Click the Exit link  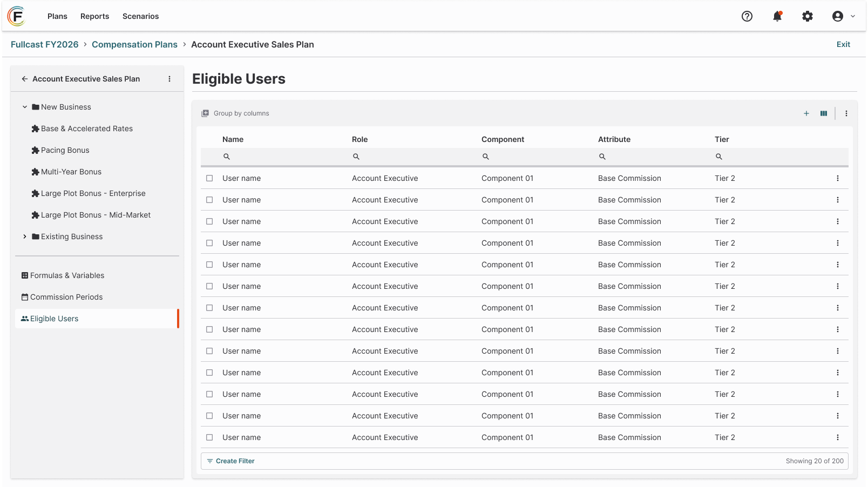(843, 44)
